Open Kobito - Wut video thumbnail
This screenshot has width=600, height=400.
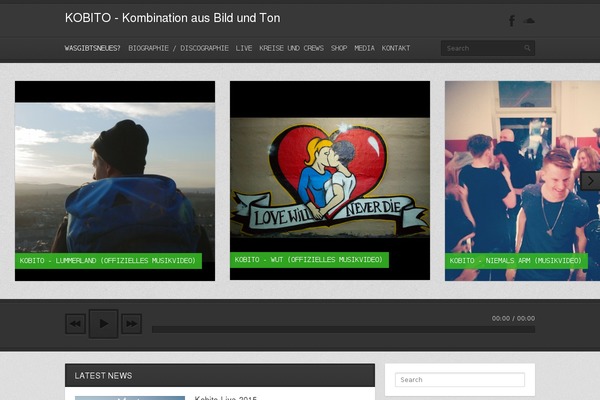click(x=330, y=180)
